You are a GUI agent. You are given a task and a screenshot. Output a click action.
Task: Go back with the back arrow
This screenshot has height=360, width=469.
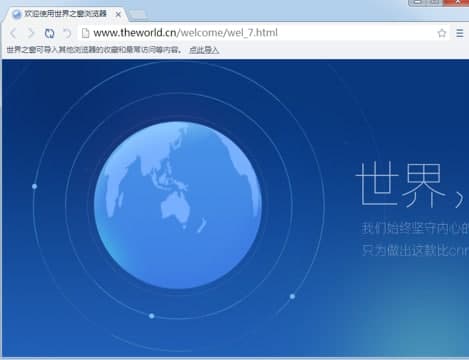click(x=13, y=33)
